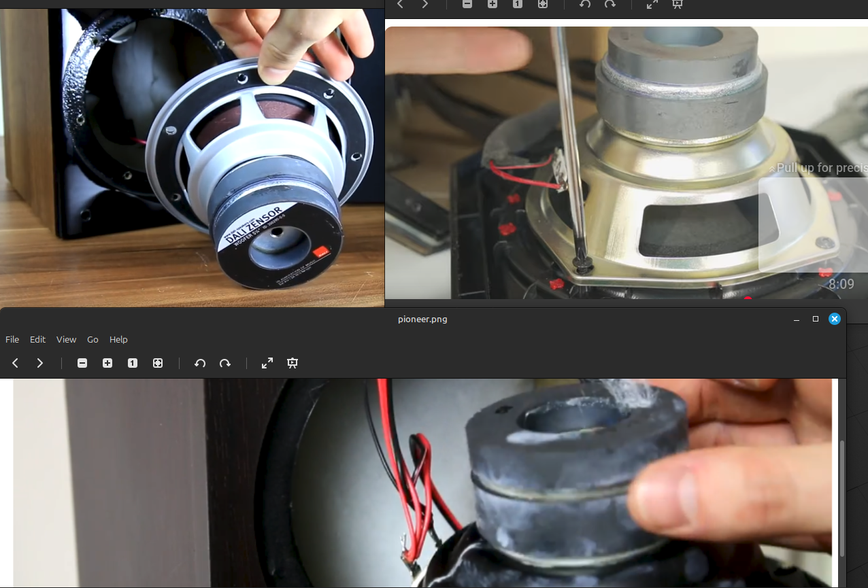
Task: Open the File menu
Action: pos(12,339)
